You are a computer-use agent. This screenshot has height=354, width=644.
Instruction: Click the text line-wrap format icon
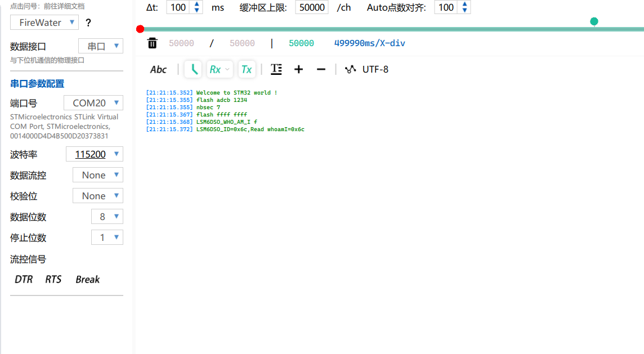(x=276, y=69)
